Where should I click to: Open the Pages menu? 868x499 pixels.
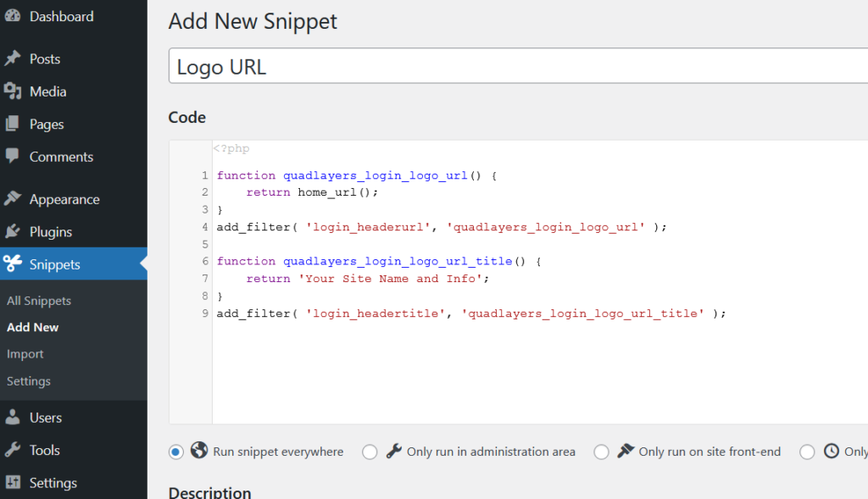pyautogui.click(x=47, y=125)
